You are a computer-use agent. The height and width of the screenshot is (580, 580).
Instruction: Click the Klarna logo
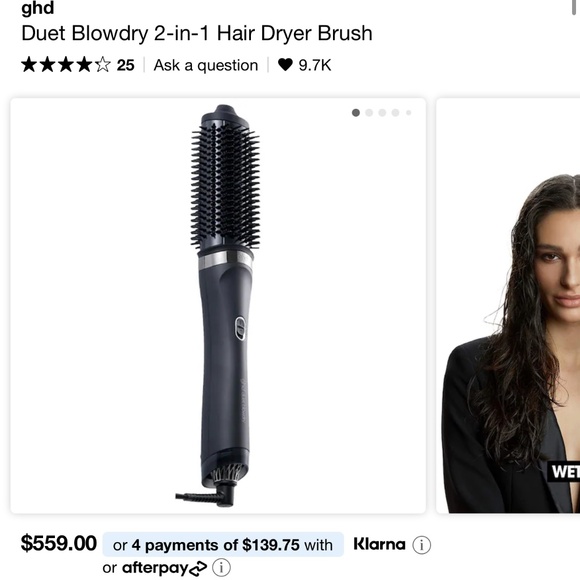[380, 544]
